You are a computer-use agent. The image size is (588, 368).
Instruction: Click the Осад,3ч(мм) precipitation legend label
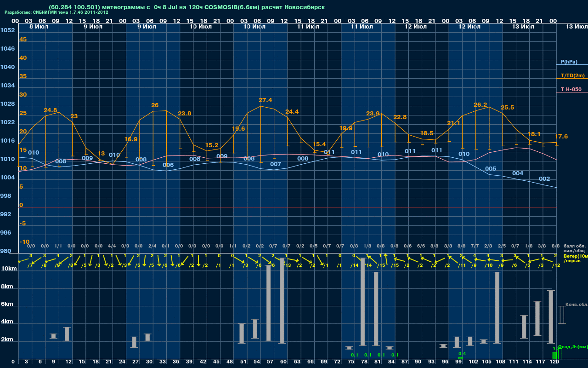click(572, 346)
